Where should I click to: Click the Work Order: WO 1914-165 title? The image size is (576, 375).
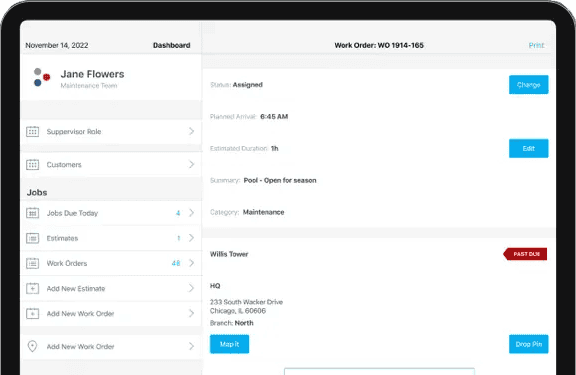point(379,45)
